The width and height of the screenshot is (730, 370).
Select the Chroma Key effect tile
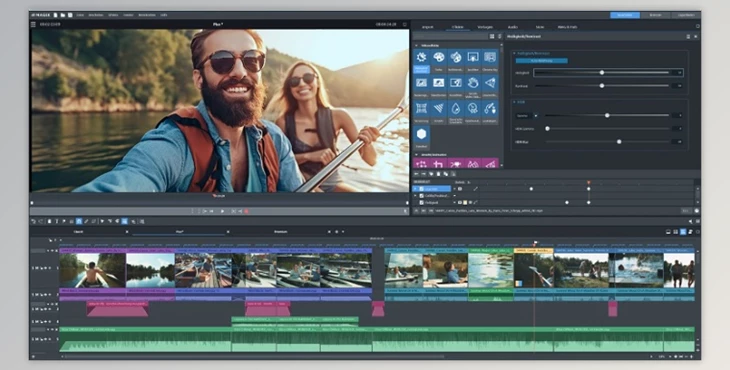click(x=490, y=61)
